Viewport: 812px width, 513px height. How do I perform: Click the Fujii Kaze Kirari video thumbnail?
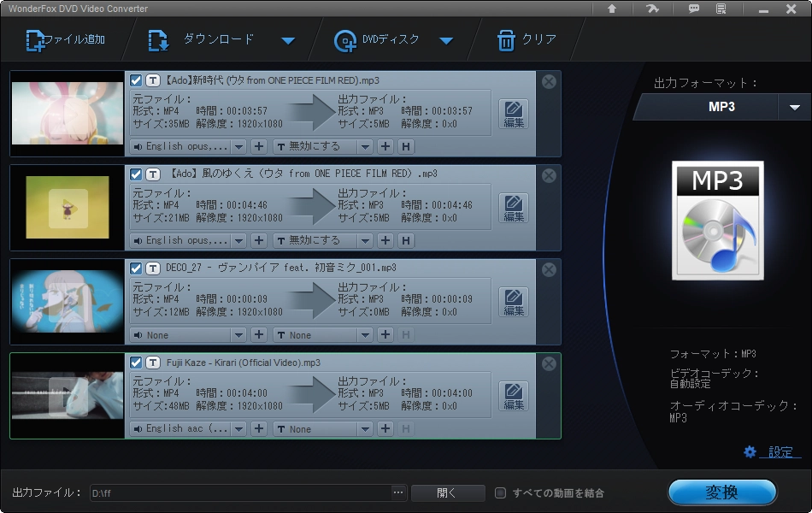(68, 396)
